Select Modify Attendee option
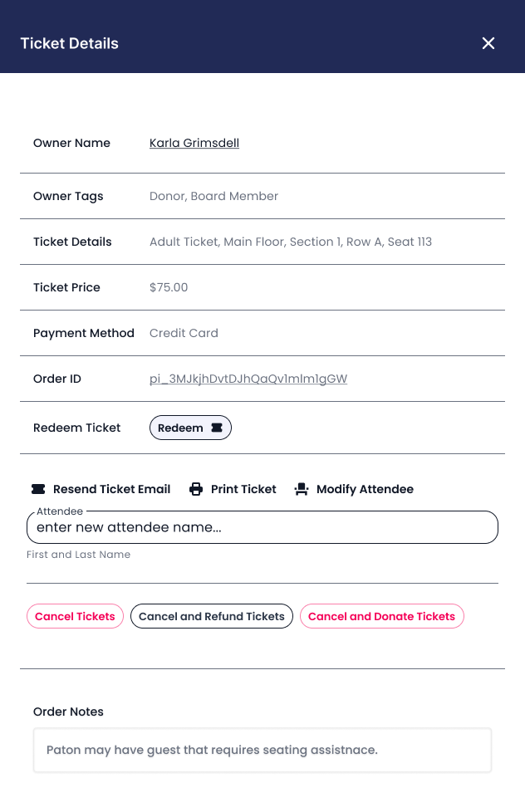525x812 pixels. click(x=365, y=489)
